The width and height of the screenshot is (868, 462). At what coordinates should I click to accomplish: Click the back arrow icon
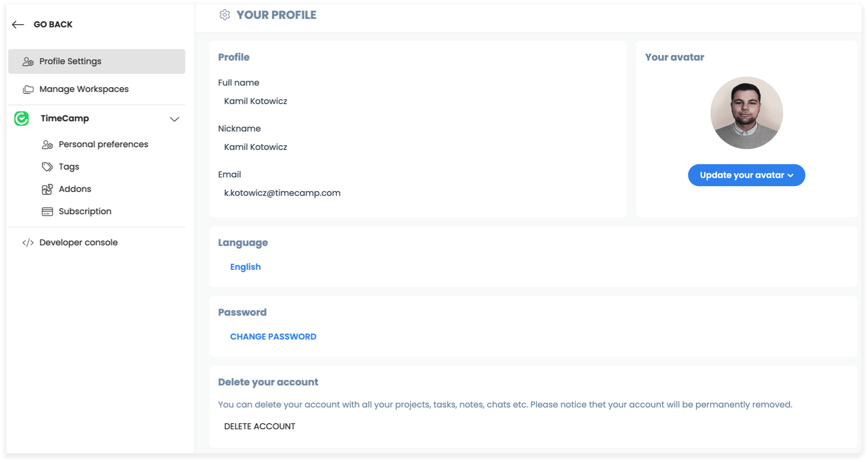point(18,25)
